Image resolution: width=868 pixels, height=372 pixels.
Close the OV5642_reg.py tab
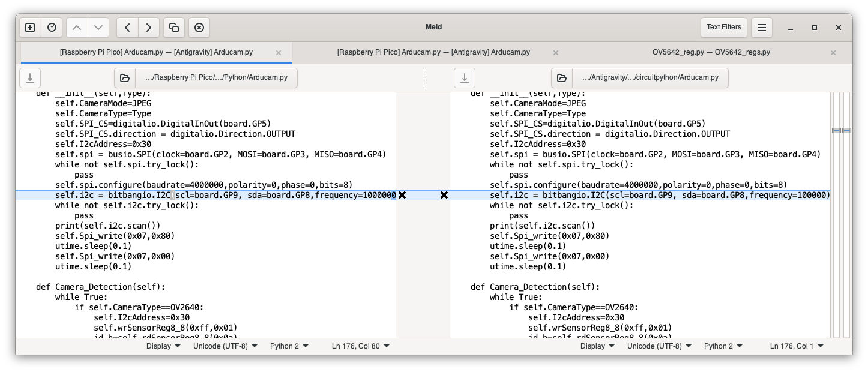click(833, 53)
